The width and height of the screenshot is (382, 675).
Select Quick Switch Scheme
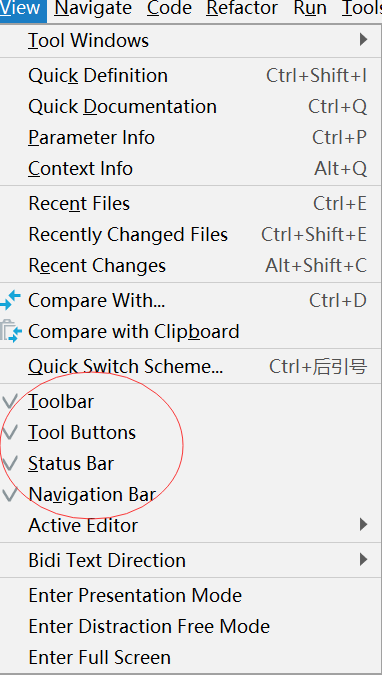191,367
